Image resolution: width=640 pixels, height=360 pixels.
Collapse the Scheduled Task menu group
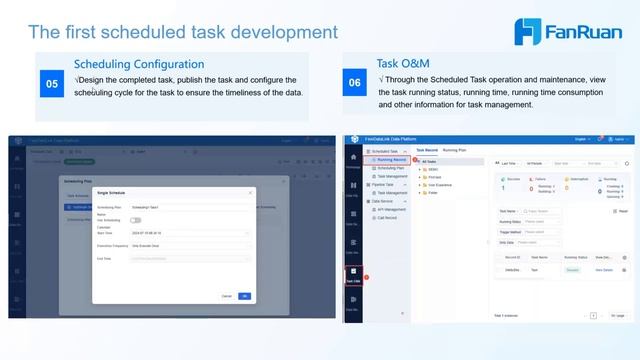(405, 151)
